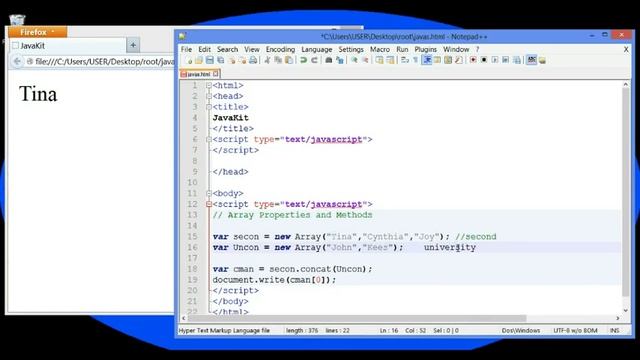The height and width of the screenshot is (360, 640).
Task: Click the Firefox address bar
Action: pyautogui.click(x=100, y=62)
